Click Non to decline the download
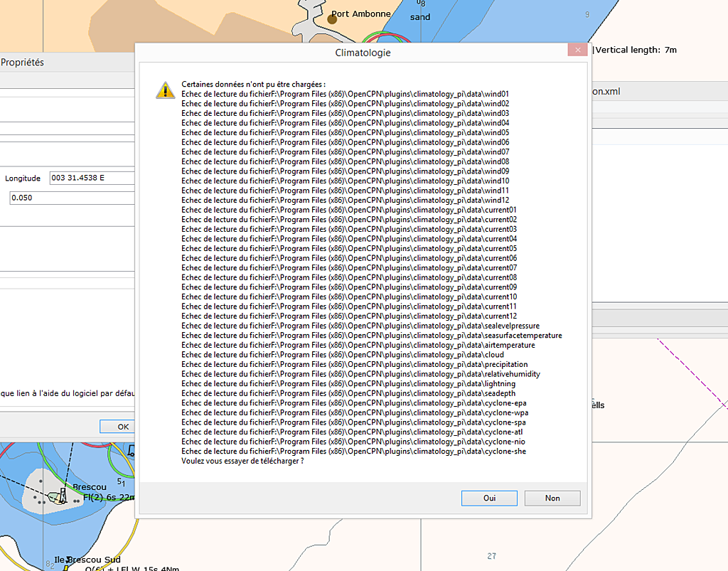Image resolution: width=728 pixels, height=571 pixels. (x=552, y=498)
